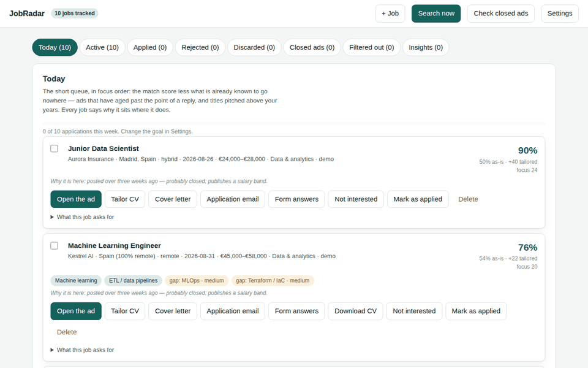Viewport: 588px width, 368px height.
Task: Click the 'Today' section heading
Action: tap(54, 79)
